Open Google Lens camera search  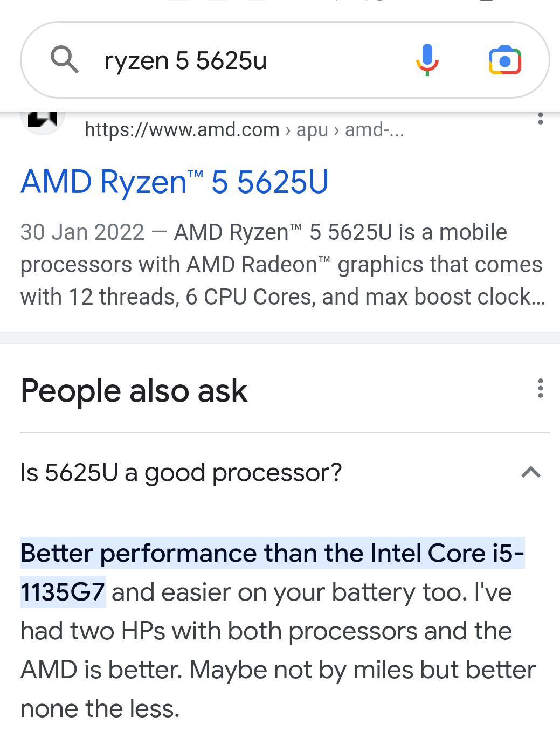pyautogui.click(x=504, y=60)
